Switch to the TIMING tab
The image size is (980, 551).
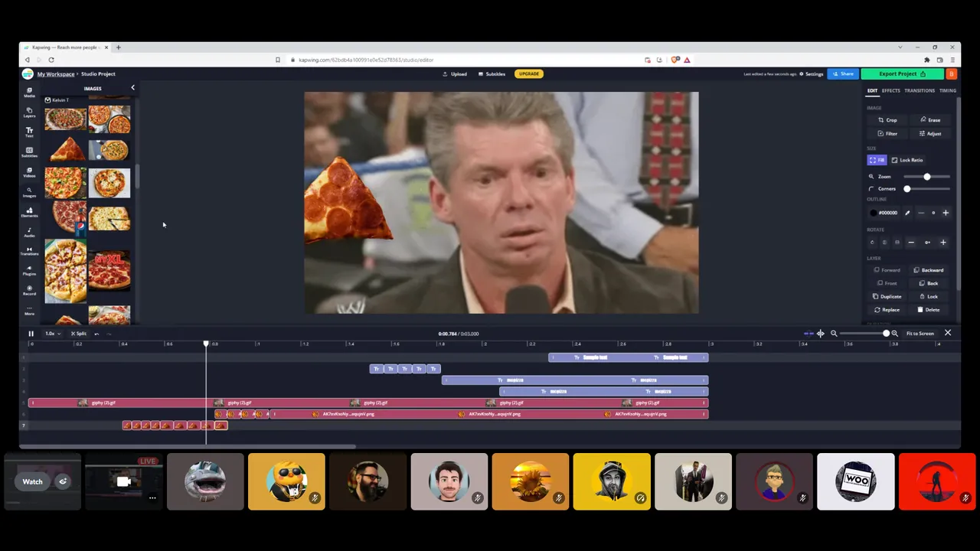(948, 91)
